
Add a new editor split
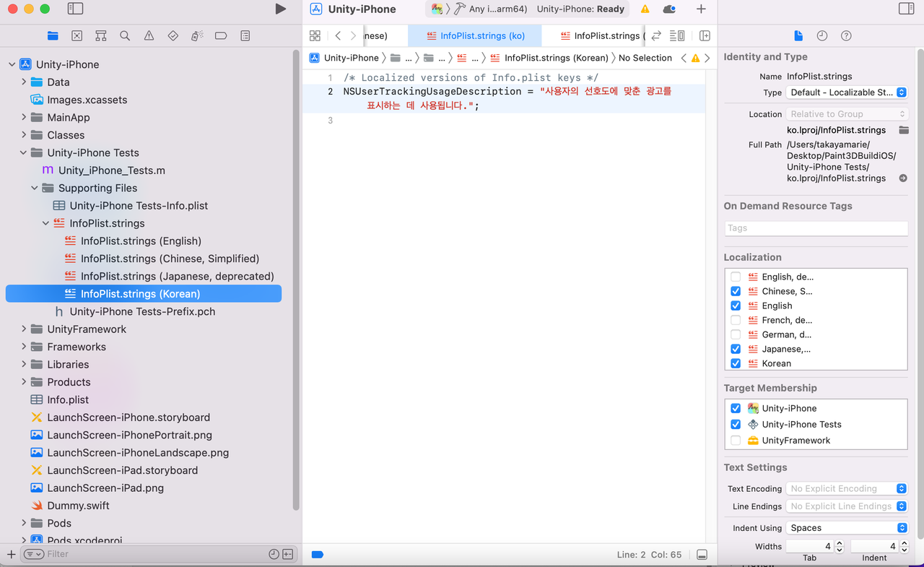pyautogui.click(x=705, y=35)
